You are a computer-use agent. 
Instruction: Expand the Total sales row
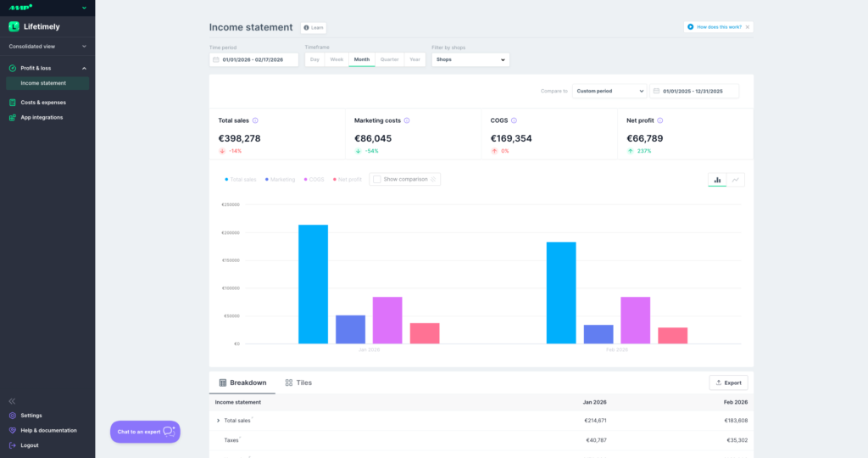(218, 421)
